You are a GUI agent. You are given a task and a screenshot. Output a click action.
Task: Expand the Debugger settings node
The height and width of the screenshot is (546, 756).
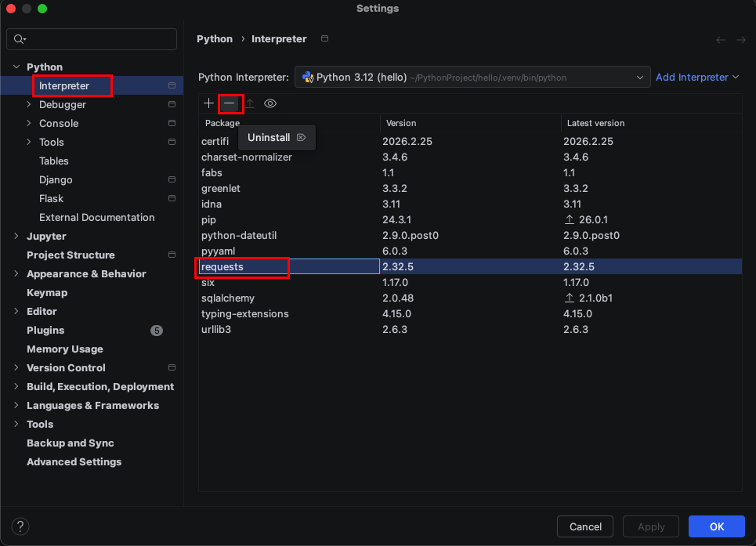point(29,104)
